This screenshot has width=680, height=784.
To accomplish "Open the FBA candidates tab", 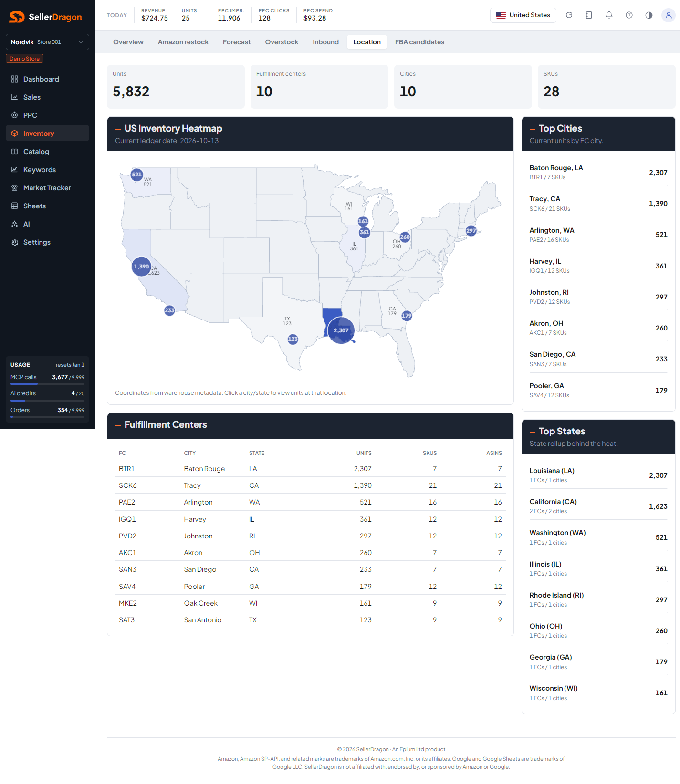I will coord(419,42).
